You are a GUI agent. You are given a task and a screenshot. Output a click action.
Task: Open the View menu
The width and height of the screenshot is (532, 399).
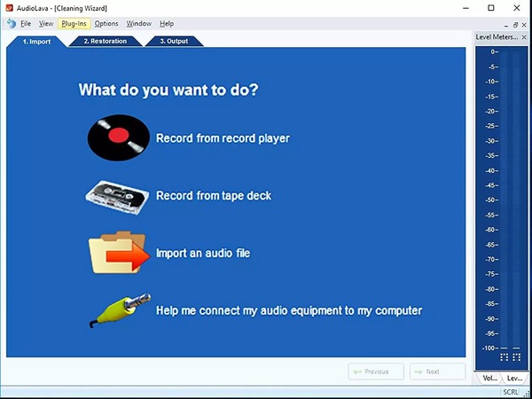click(x=46, y=23)
